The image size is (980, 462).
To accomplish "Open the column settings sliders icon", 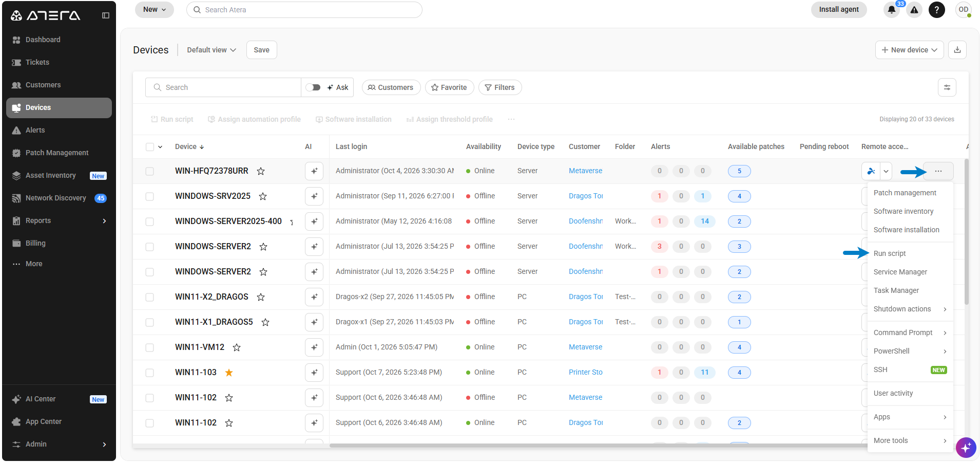I will 947,87.
